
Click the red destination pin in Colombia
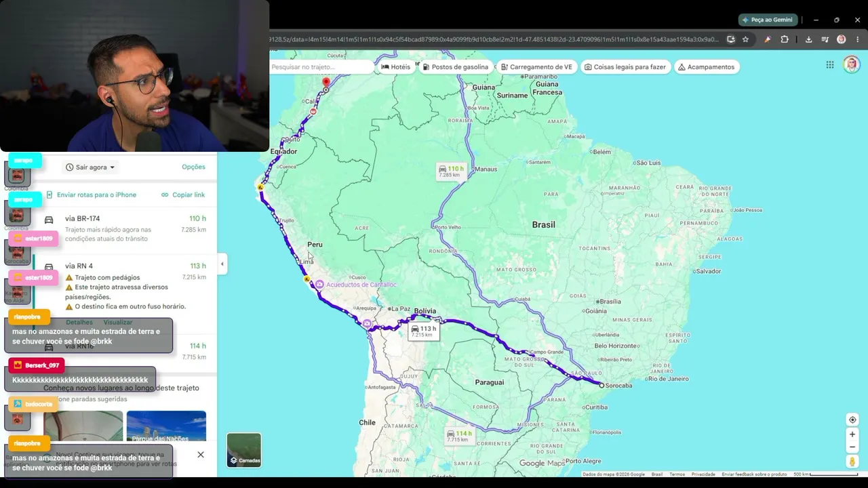pos(326,83)
